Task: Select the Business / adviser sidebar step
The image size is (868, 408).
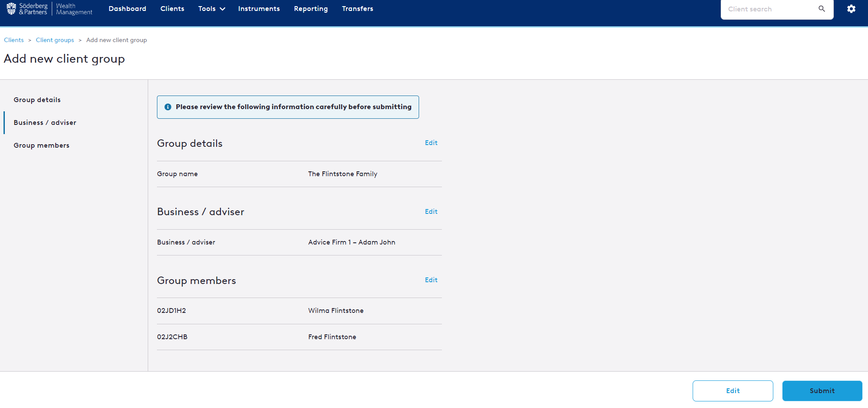Action: (45, 123)
